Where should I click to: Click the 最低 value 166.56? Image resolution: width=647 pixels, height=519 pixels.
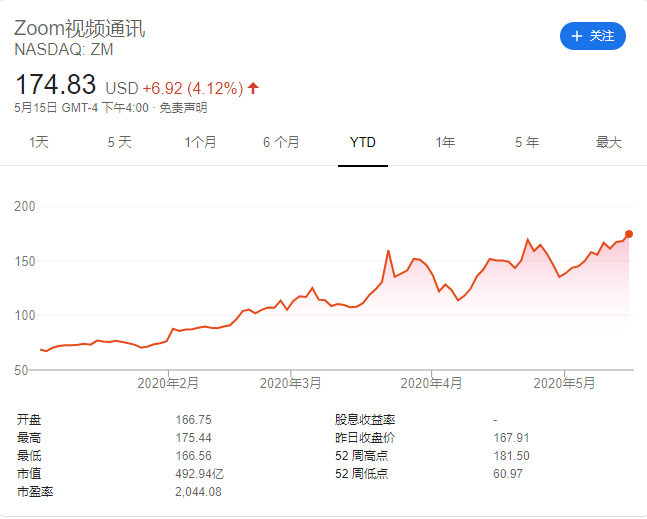194,456
